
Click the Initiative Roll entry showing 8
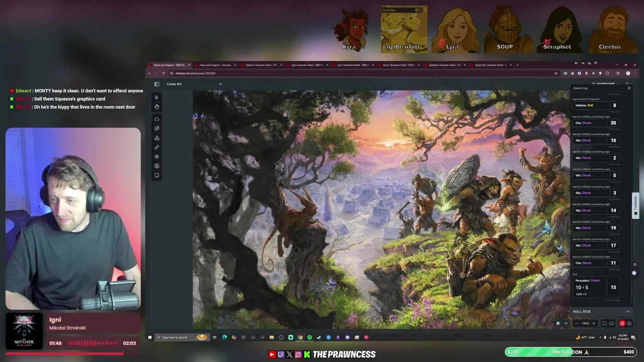(x=596, y=105)
